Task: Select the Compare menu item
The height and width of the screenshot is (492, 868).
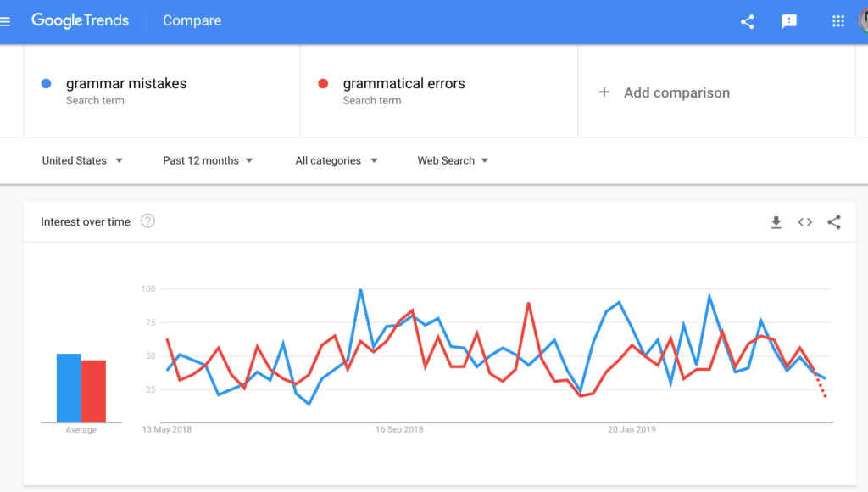Action: 192,21
